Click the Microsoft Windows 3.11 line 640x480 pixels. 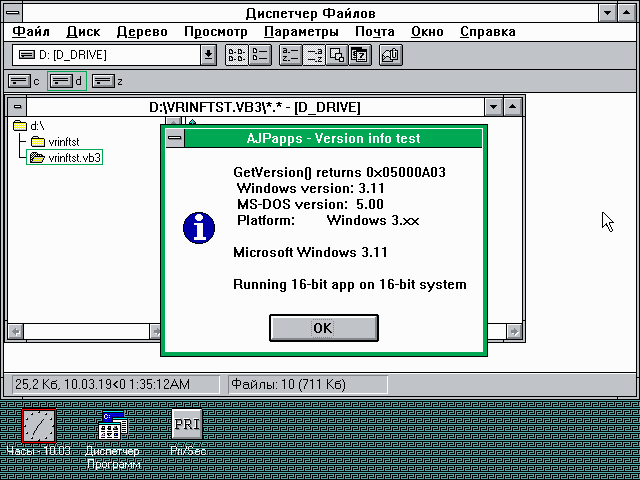click(310, 252)
